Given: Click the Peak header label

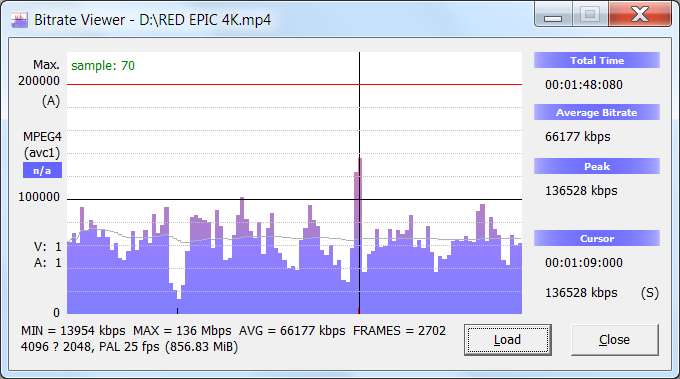Looking at the screenshot, I should 597,166.
